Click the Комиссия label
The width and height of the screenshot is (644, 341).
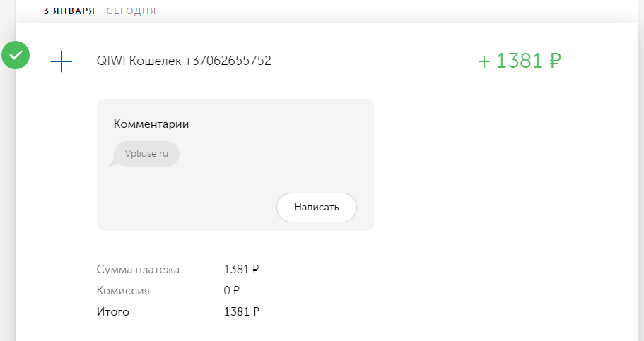point(123,291)
